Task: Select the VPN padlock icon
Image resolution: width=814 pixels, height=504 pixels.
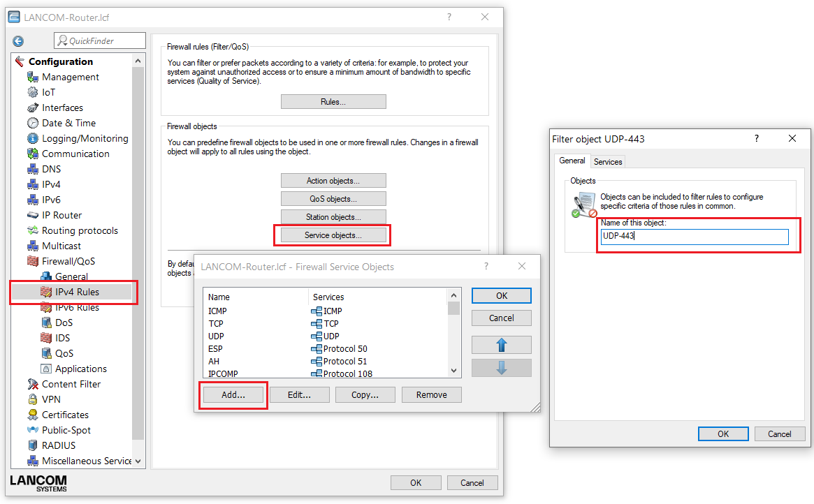Action: pyautogui.click(x=33, y=399)
